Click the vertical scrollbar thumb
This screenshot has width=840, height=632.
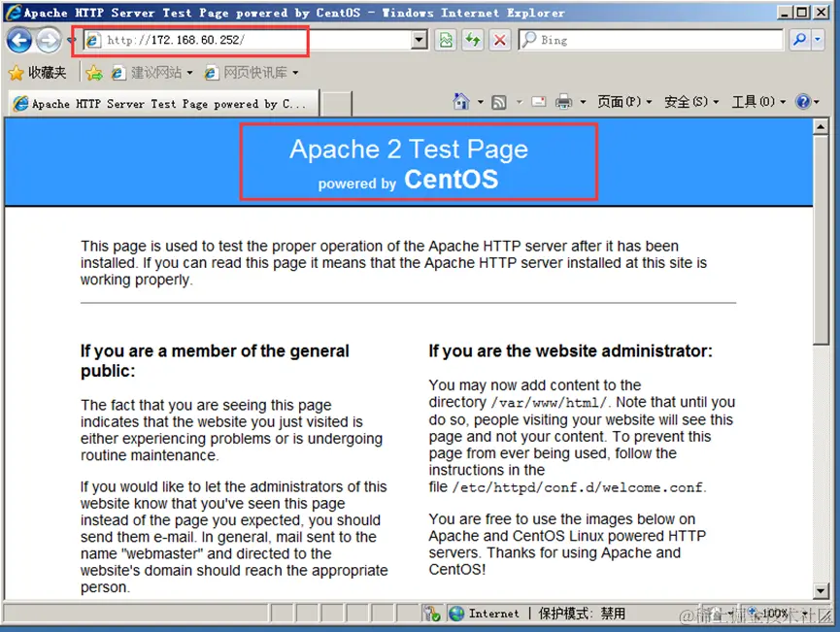(x=821, y=240)
